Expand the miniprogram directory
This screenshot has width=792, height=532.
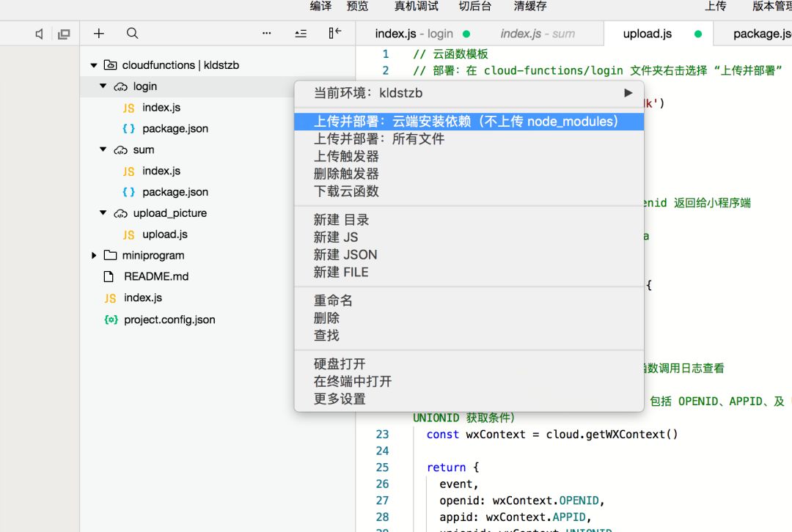point(94,255)
